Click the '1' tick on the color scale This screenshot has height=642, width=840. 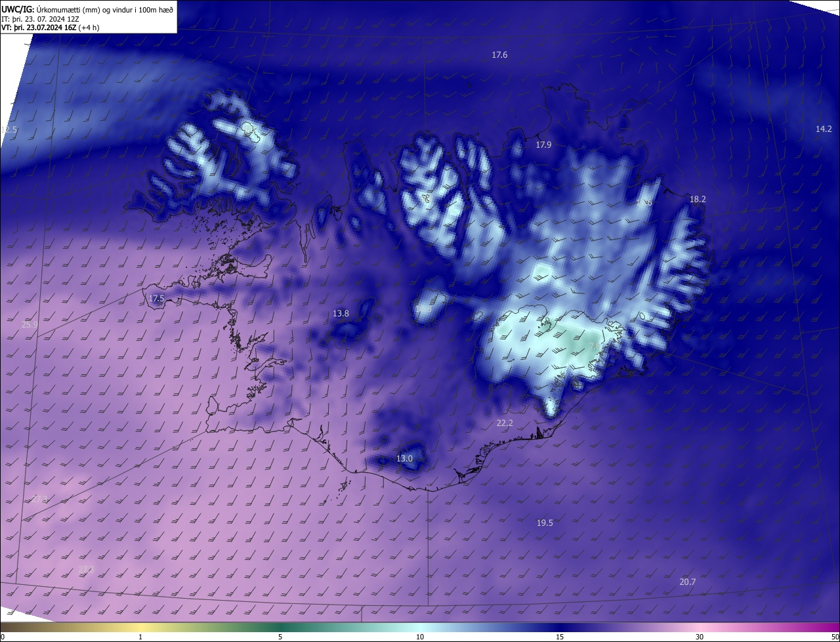(x=140, y=637)
